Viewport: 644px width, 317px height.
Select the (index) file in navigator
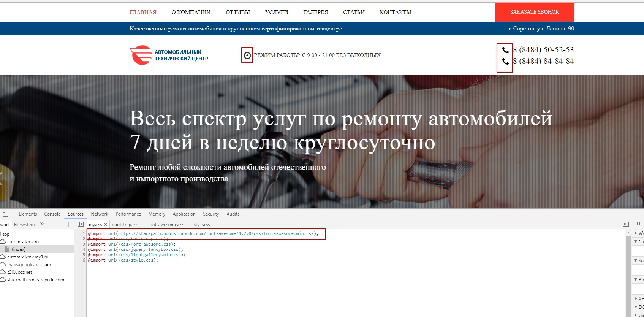18,249
